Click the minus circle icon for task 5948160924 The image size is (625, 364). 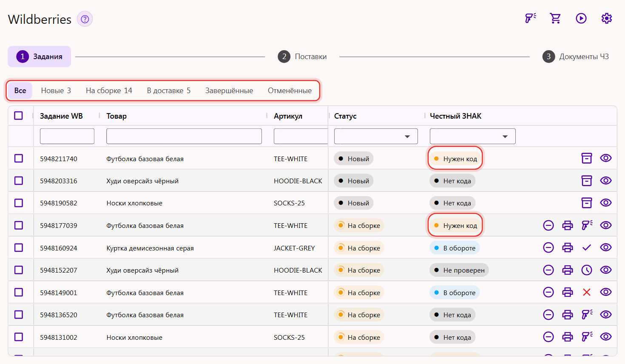[x=548, y=247]
